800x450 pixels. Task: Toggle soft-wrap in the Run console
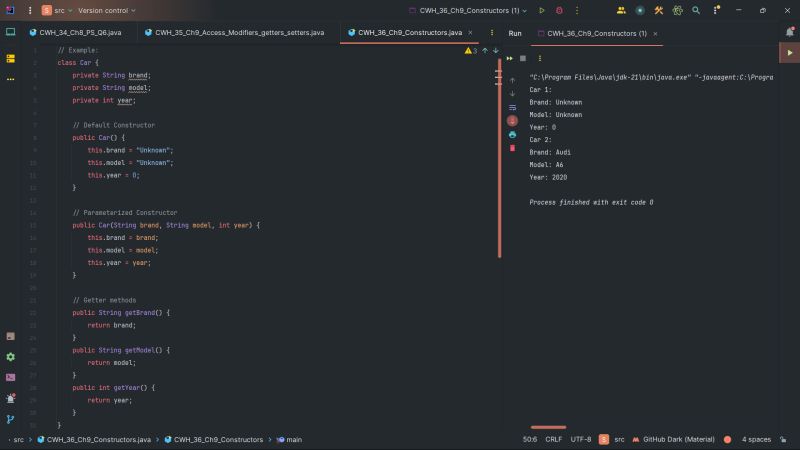(512, 107)
